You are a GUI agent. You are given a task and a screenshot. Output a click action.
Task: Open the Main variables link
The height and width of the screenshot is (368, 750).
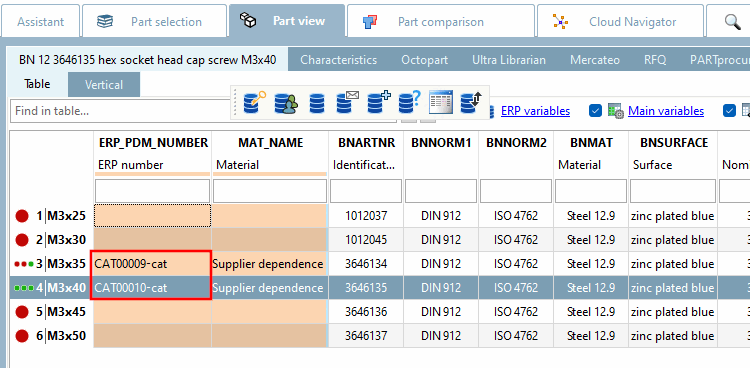(666, 111)
